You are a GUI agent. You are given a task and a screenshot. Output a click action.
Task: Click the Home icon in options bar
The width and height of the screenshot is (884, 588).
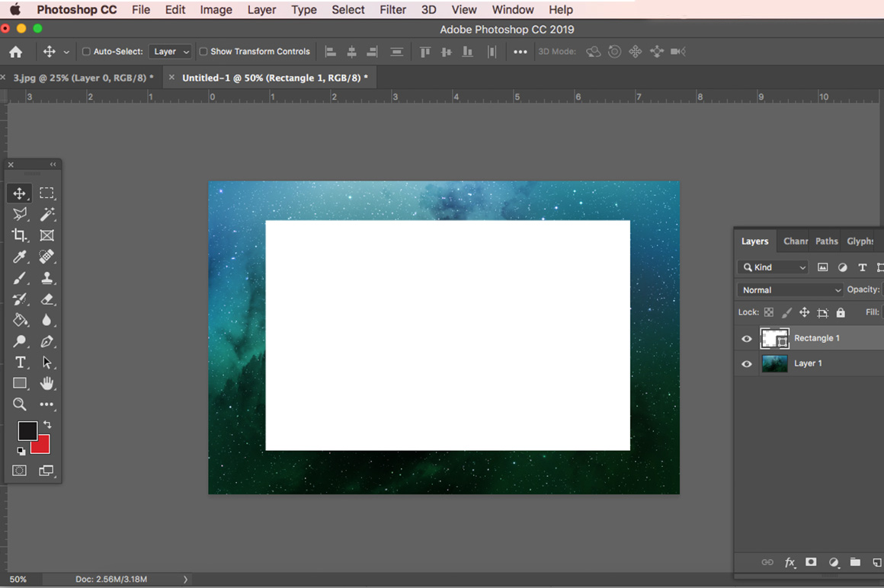(x=16, y=52)
